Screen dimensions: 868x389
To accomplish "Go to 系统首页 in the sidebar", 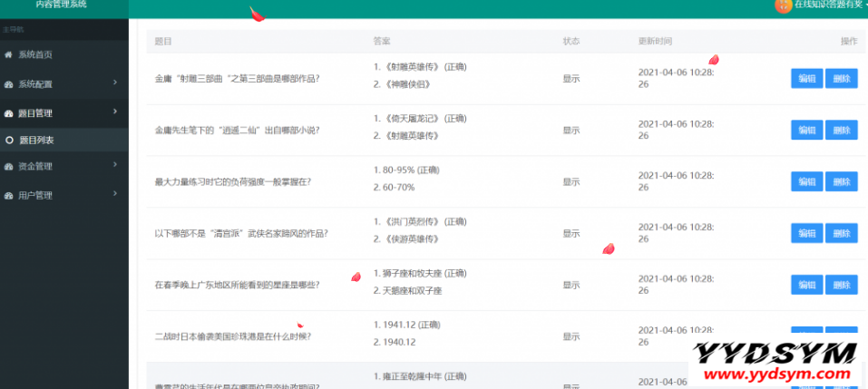I will (35, 55).
